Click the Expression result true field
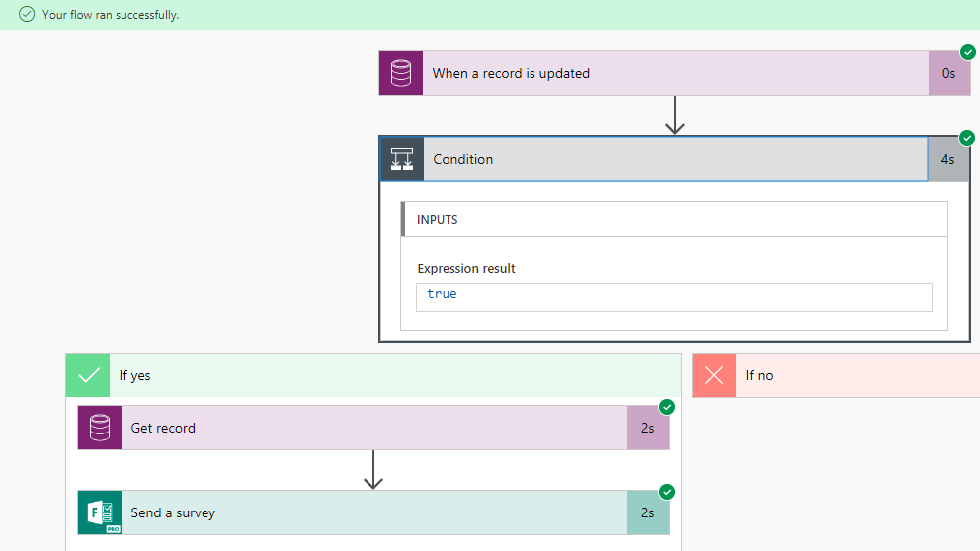 click(674, 295)
